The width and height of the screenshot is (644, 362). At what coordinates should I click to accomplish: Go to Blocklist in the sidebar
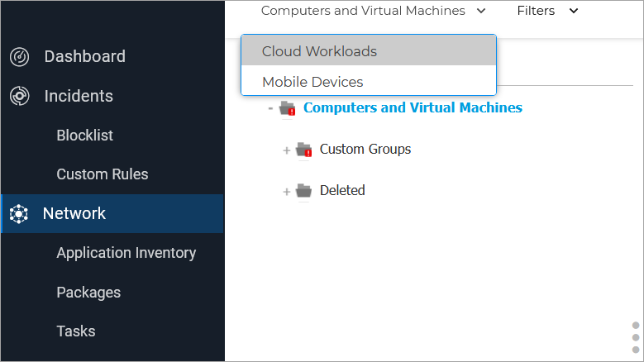(x=84, y=136)
